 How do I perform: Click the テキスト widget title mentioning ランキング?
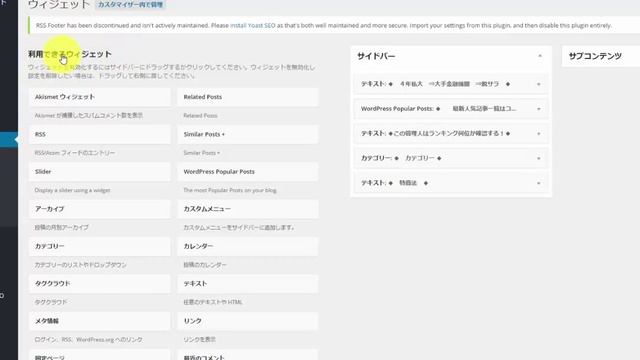click(x=436, y=133)
